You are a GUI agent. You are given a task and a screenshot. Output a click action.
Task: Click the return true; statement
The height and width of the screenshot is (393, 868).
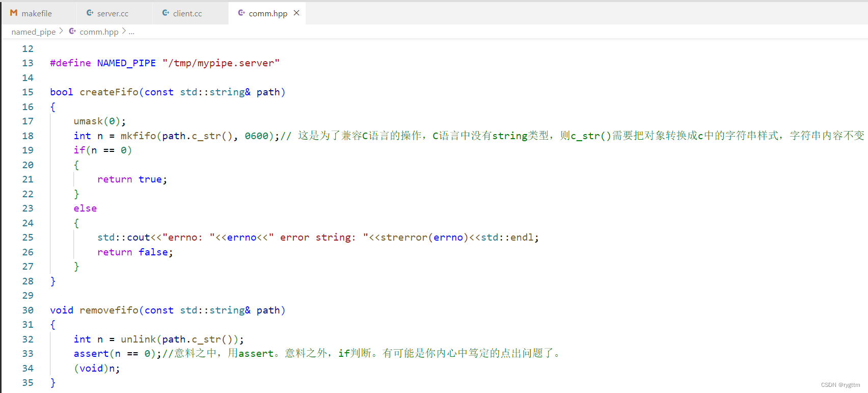tap(132, 179)
